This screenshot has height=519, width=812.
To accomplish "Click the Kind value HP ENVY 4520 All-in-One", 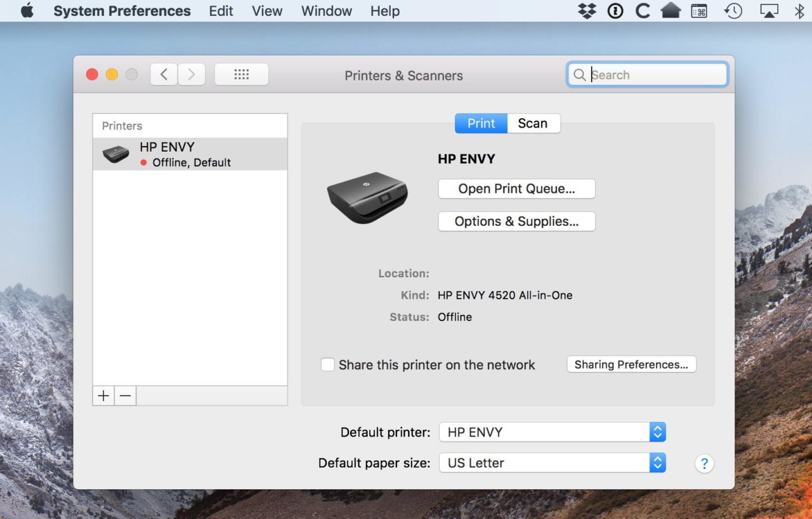I will coord(505,295).
